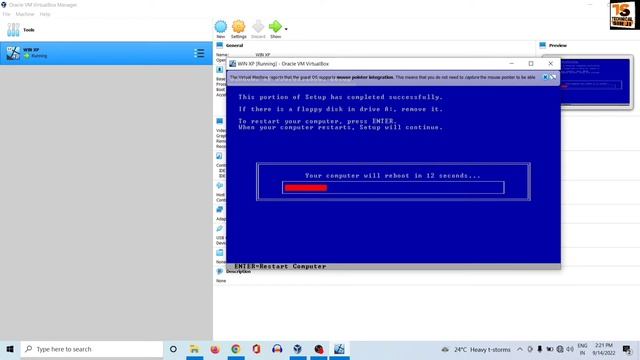
Task: Open Firefox from the taskbar
Action: [x=215, y=349]
